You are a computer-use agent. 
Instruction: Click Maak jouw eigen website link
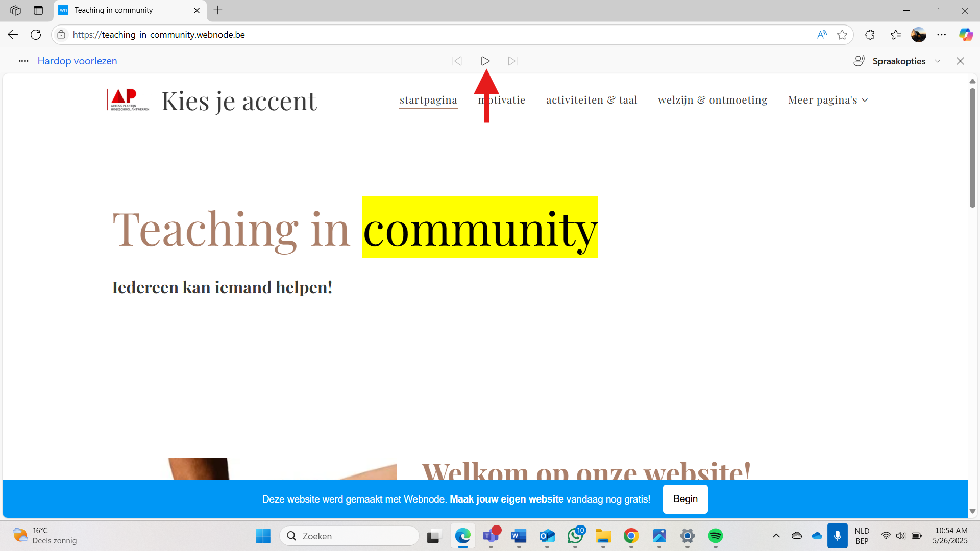506,499
